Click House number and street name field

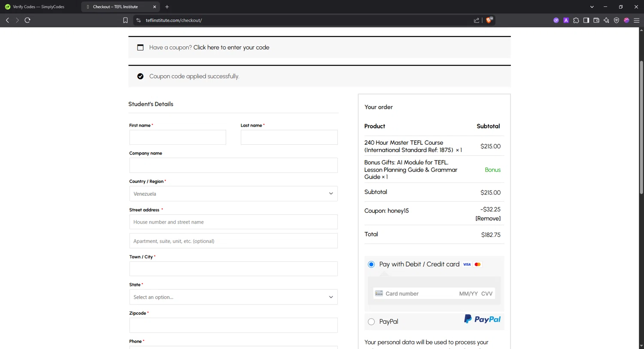[234, 222]
